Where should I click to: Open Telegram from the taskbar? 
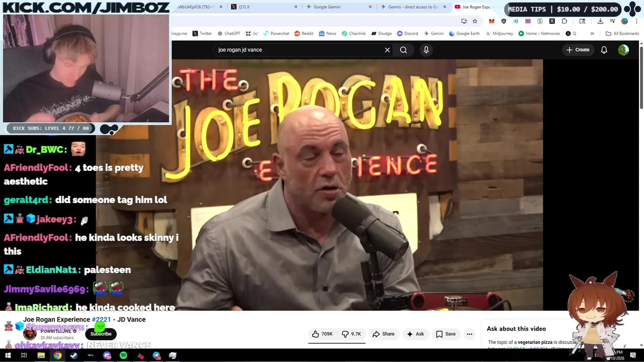(x=156, y=355)
